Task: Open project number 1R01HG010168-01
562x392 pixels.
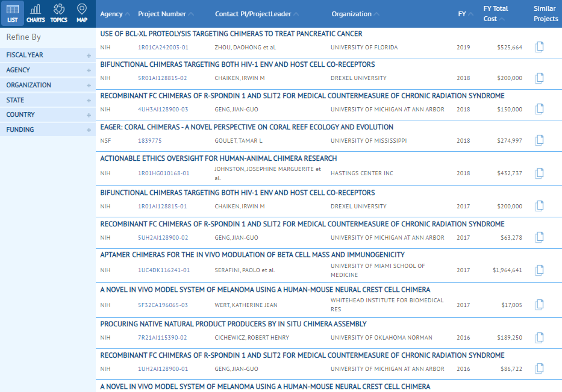Action: (x=163, y=173)
